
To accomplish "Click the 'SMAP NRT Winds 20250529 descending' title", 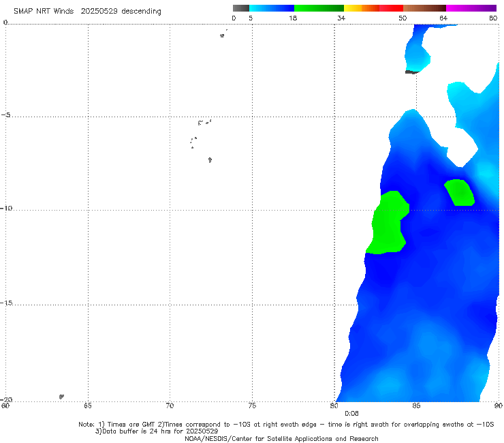I will [x=87, y=11].
